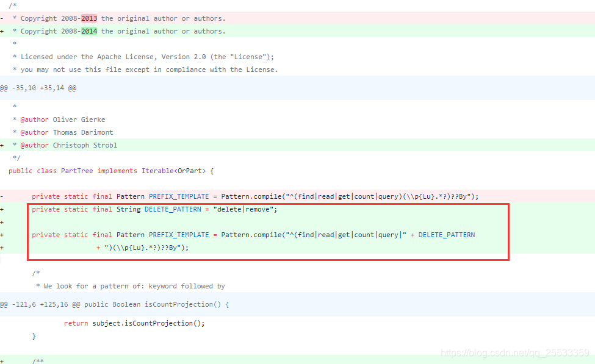Expand the hunk header @@ -35,10 +35,14 @@
This screenshot has height=364, width=595.
click(38, 88)
